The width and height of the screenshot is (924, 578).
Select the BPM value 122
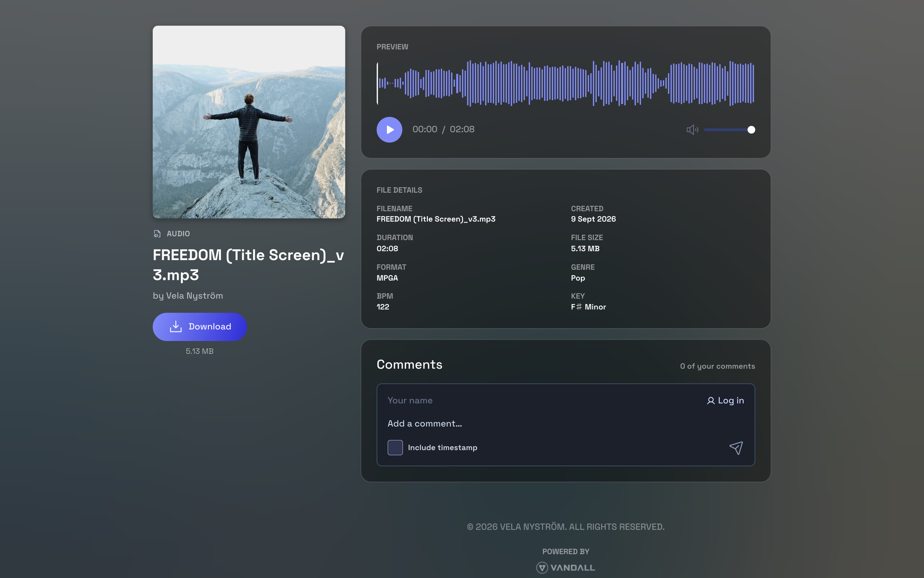coord(383,307)
